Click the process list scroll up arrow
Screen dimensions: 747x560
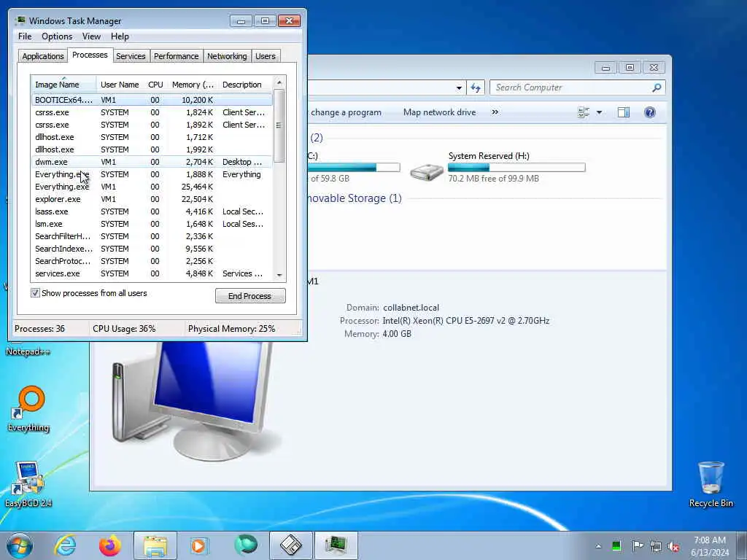[279, 82]
